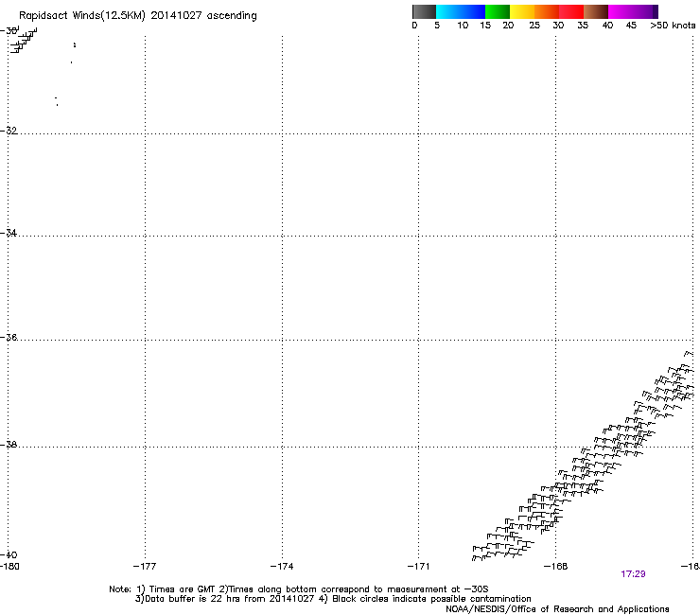Click the gray 0–5 knots color segment
Screen dimensions: 700x615
[x=424, y=11]
